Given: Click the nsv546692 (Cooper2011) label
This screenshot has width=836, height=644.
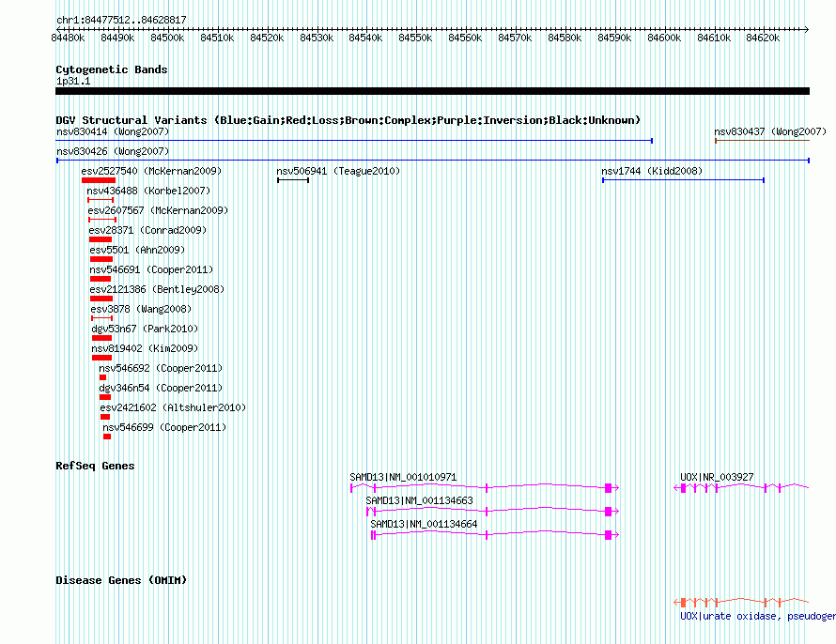Looking at the screenshot, I should 161,368.
